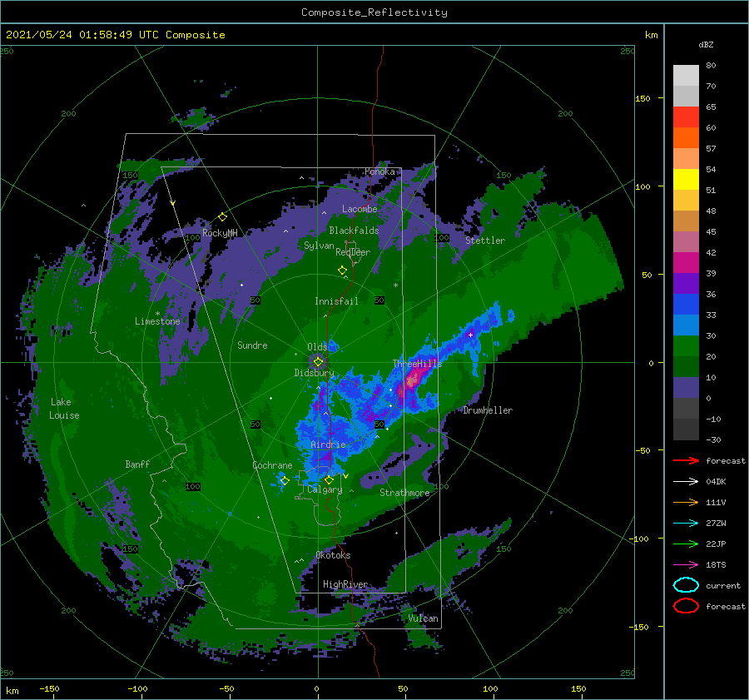749x700 pixels.
Task: Click the dBZ legend heading
Action: [706, 44]
